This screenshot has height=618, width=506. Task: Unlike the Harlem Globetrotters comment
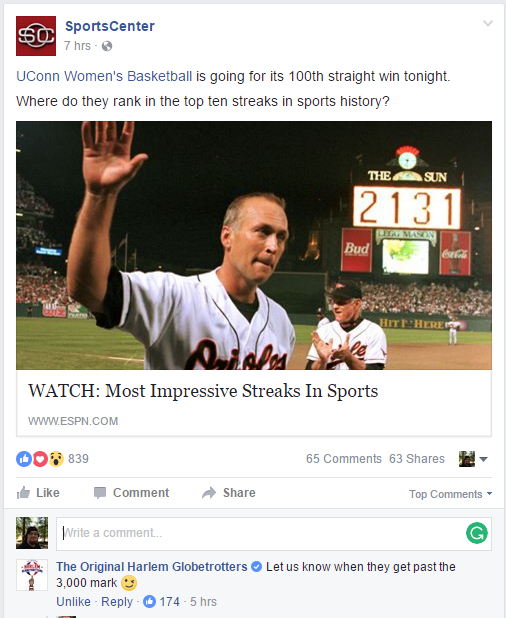tap(73, 601)
